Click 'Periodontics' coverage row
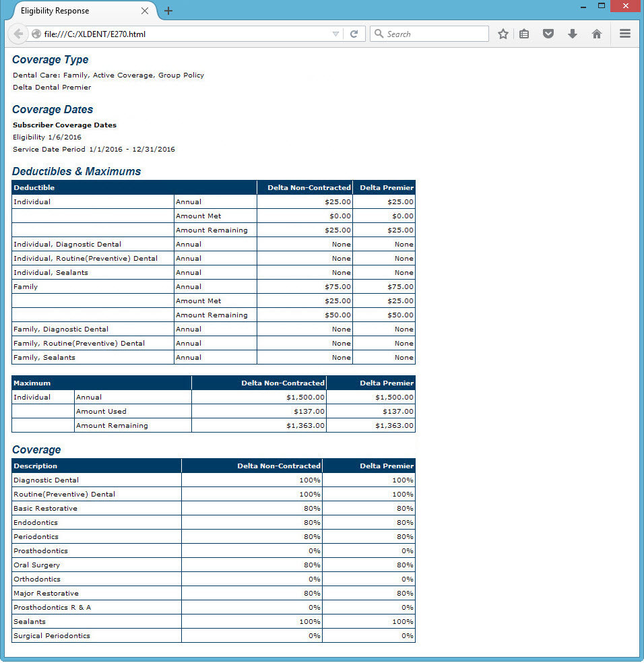The image size is (644, 663). [214, 536]
